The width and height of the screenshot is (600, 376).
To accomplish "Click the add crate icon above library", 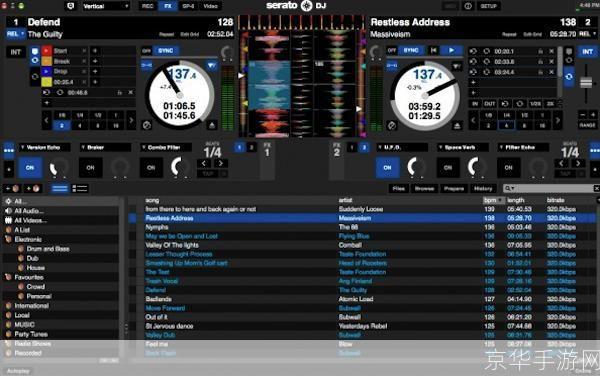I will pos(12,188).
